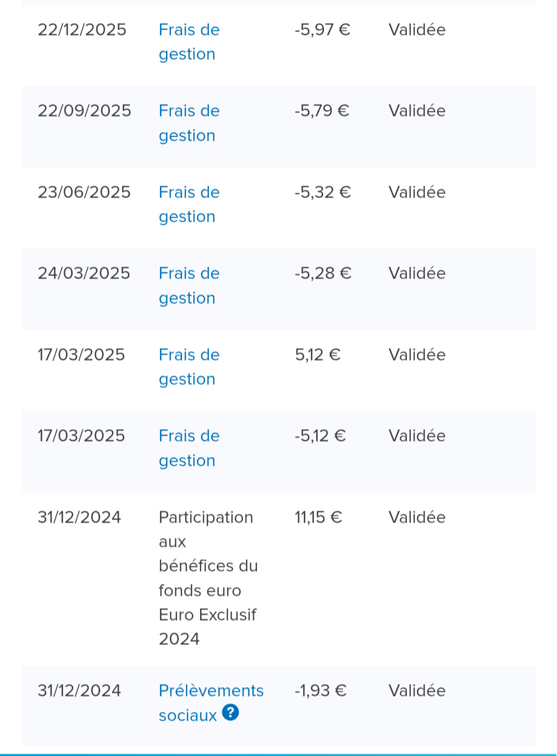
Task: Click the -5,28 € amount cell
Action: pos(323,274)
